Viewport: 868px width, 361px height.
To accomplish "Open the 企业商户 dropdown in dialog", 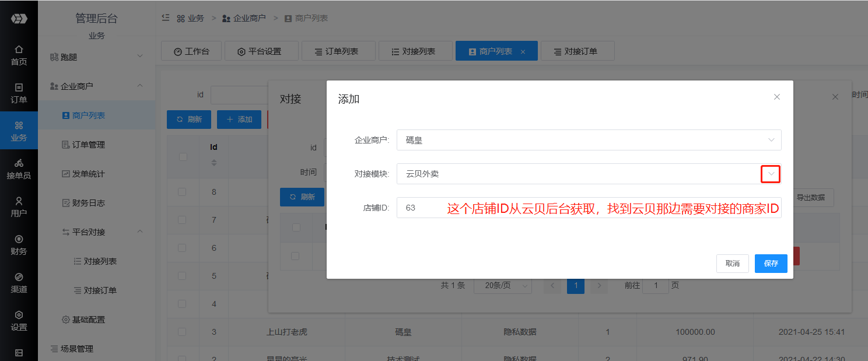I will (589, 140).
